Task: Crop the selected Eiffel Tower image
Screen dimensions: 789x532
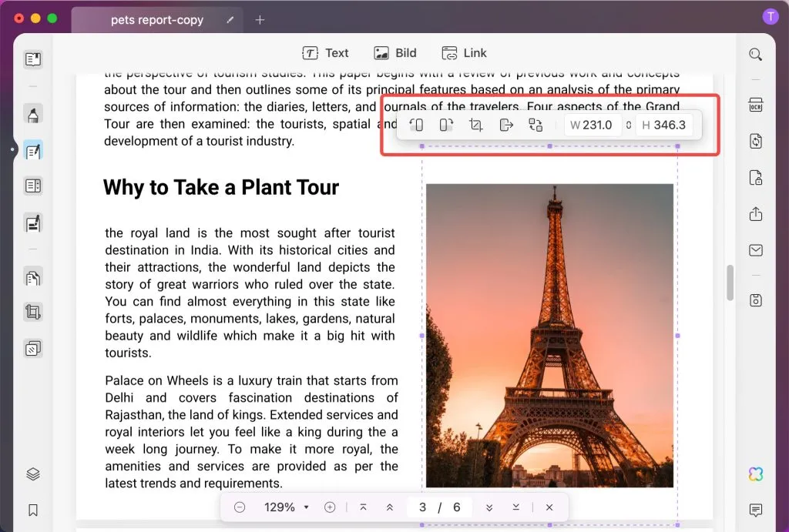Action: pyautogui.click(x=475, y=125)
